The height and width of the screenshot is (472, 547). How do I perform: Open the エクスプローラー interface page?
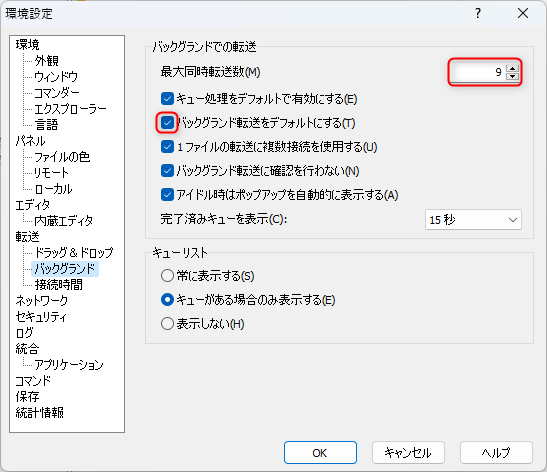pos(70,109)
